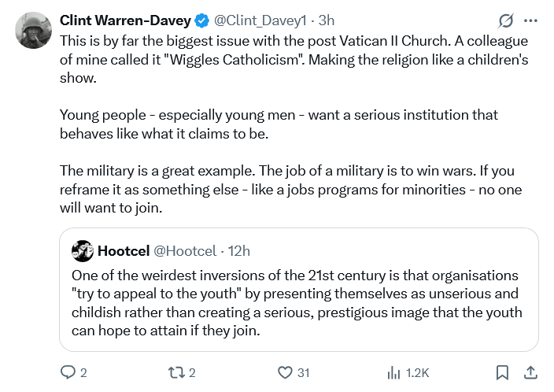554x392 pixels.
Task: Open Clint Warren-Davey display name link
Action: click(124, 20)
